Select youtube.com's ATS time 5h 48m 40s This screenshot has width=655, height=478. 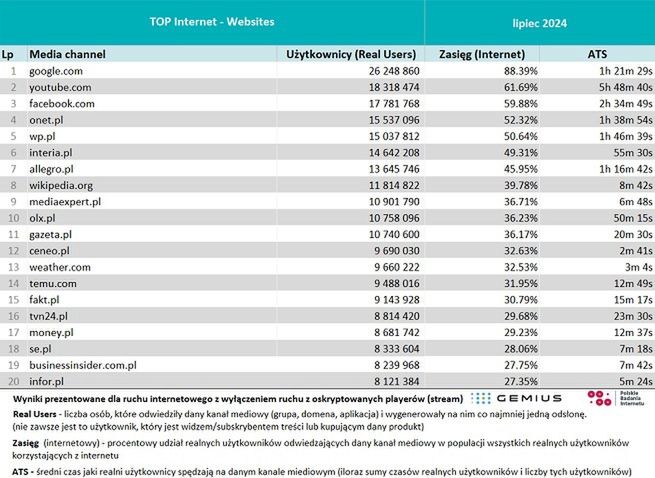click(x=622, y=87)
